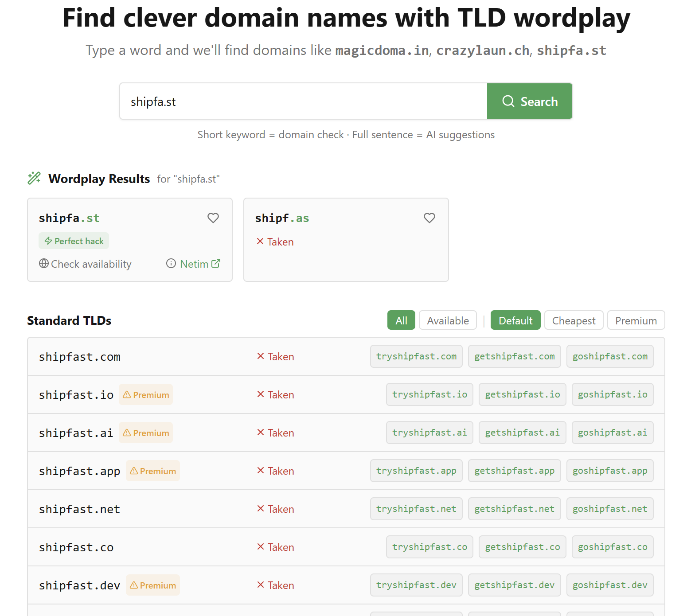Favorite shipfa.st with the heart icon
The width and height of the screenshot is (691, 616).
pos(213,218)
